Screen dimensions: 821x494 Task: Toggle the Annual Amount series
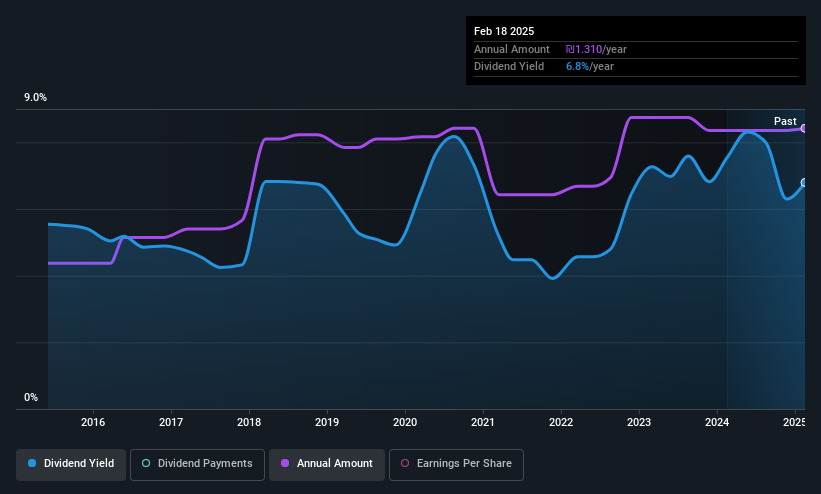327,464
